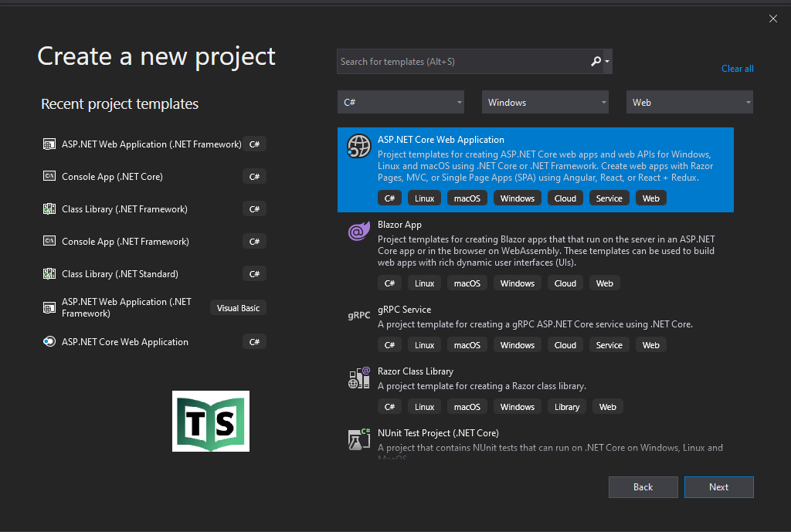Focus the Search for templates field
Viewport: 791px width, 532px height.
point(462,62)
